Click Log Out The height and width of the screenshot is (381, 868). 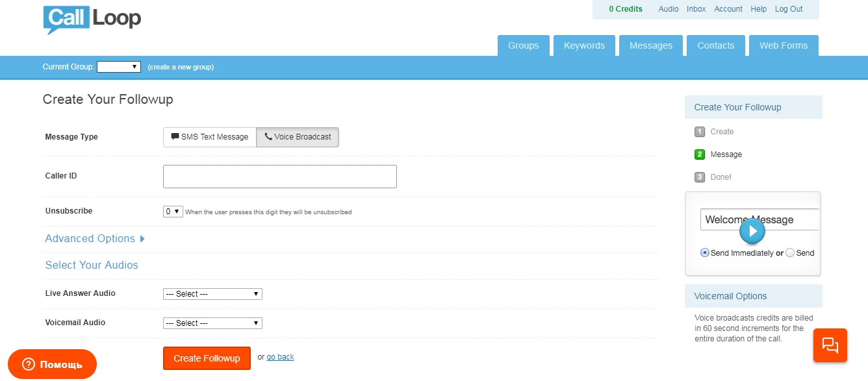coord(789,9)
